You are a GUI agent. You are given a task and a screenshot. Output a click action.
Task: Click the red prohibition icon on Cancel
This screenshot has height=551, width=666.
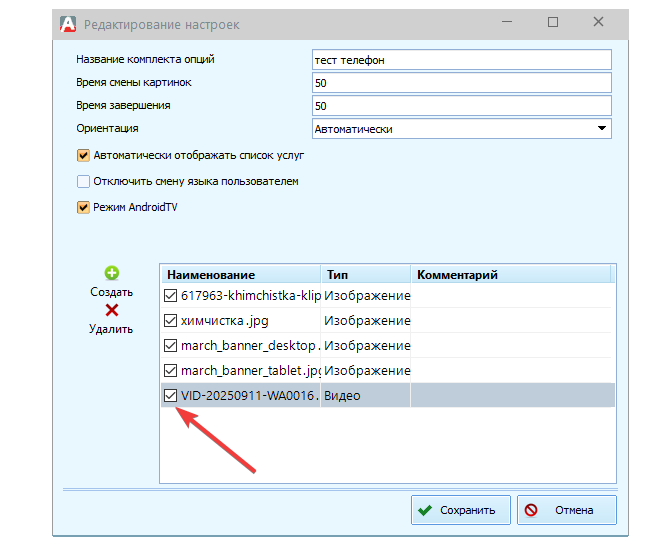coord(531,510)
